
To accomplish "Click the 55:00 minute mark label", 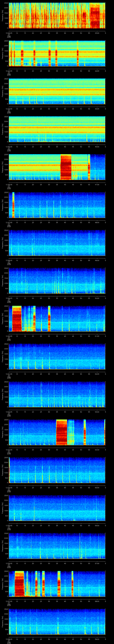I will (97, 488).
